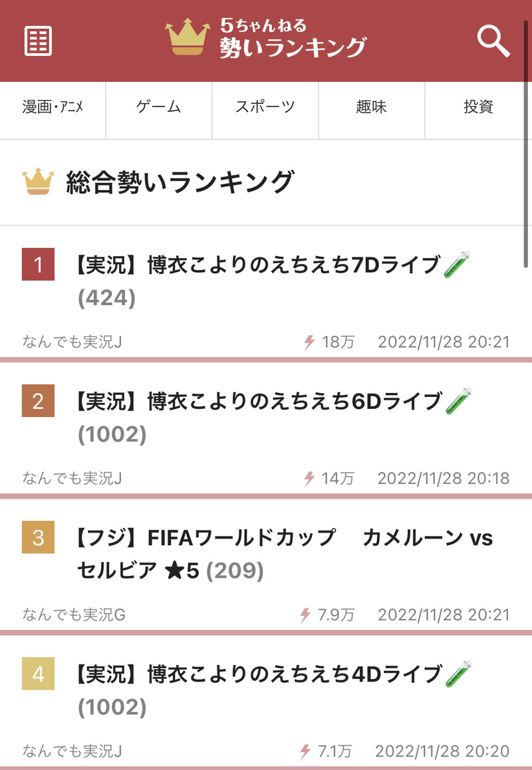Click the header crown logo
Image resolution: width=532 pixels, height=770 pixels.
[x=188, y=37]
